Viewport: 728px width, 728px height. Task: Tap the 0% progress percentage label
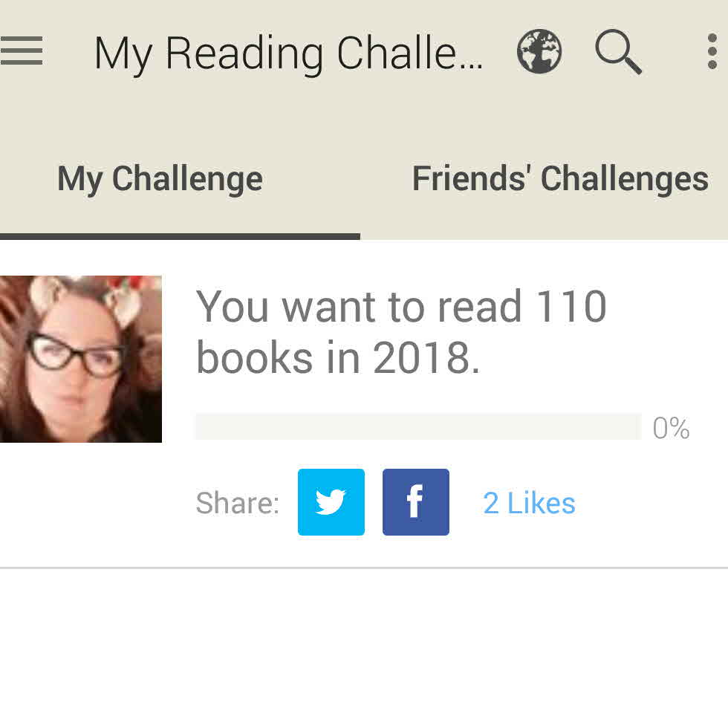pyautogui.click(x=671, y=429)
